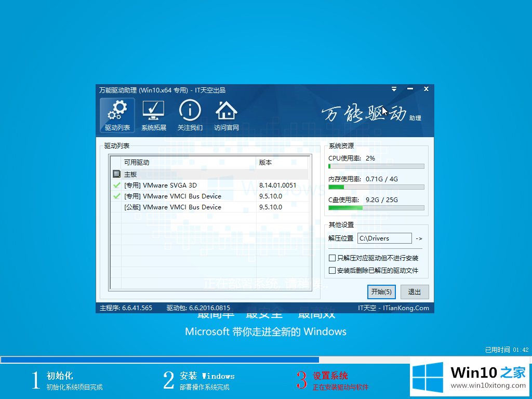Open the 关注我们 info icon
The image size is (532, 399).
coord(190,115)
